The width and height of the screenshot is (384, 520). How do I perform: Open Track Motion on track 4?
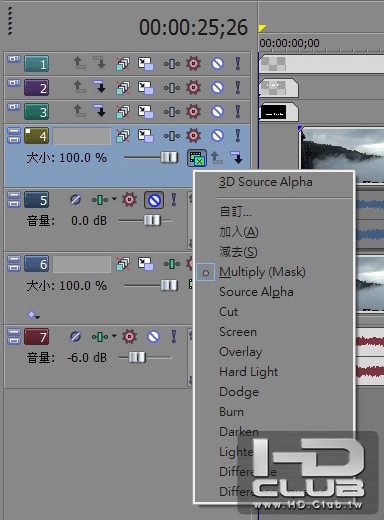click(x=146, y=136)
